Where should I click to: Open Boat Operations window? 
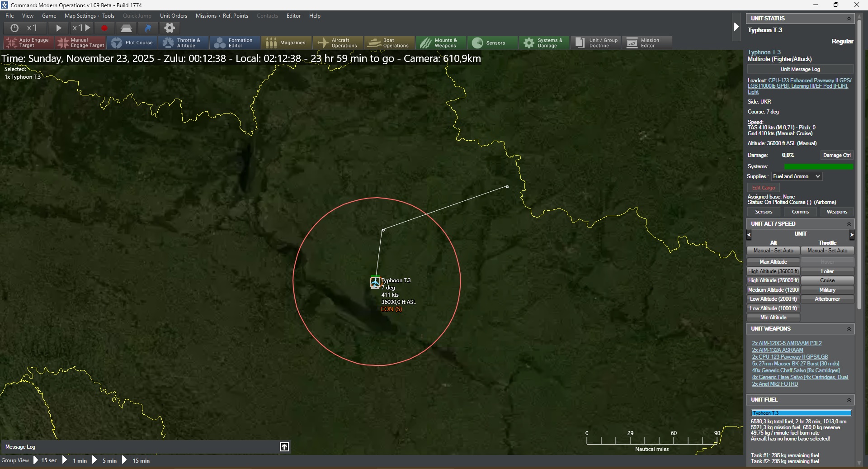coord(390,43)
